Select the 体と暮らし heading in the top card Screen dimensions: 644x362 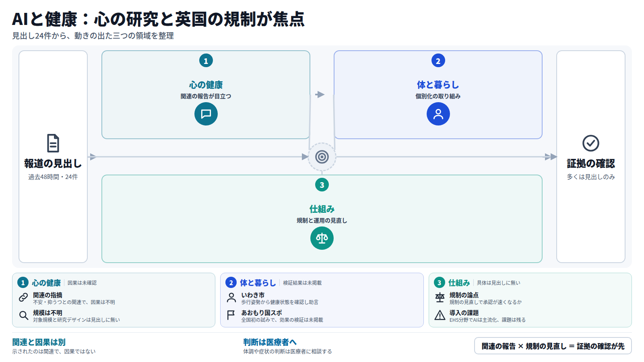click(438, 85)
